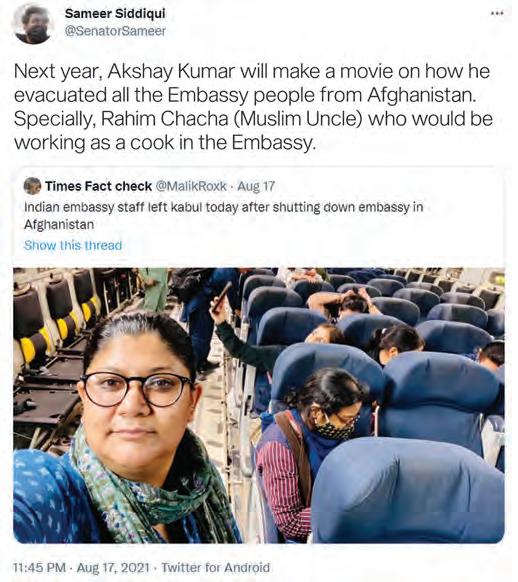This screenshot has height=582, width=518.
Task: Click the word Afghanistan in quoted tweet
Action: click(x=59, y=225)
